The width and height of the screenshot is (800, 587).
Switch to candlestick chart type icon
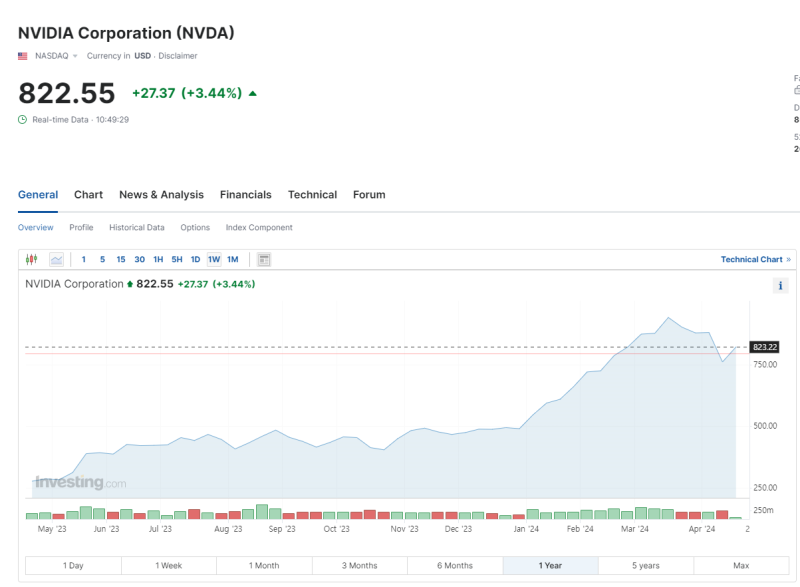31,259
